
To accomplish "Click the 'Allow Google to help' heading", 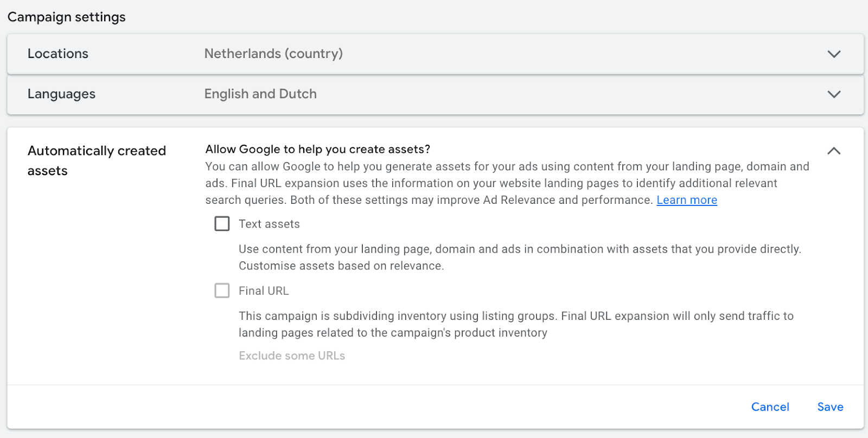I will point(317,149).
